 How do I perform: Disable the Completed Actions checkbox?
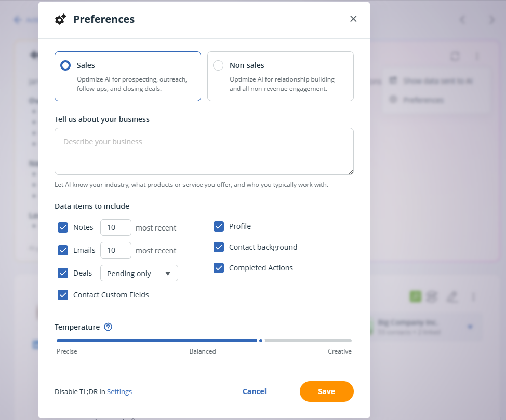point(219,268)
